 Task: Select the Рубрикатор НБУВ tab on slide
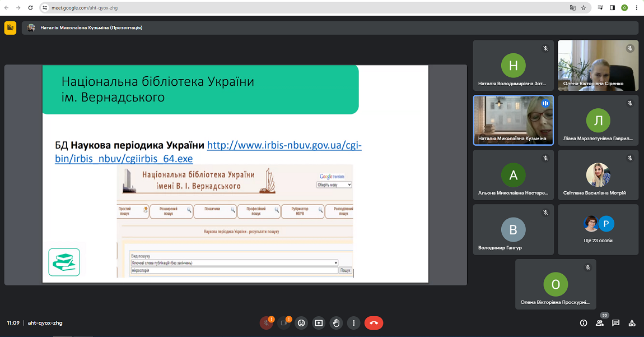pyautogui.click(x=303, y=211)
